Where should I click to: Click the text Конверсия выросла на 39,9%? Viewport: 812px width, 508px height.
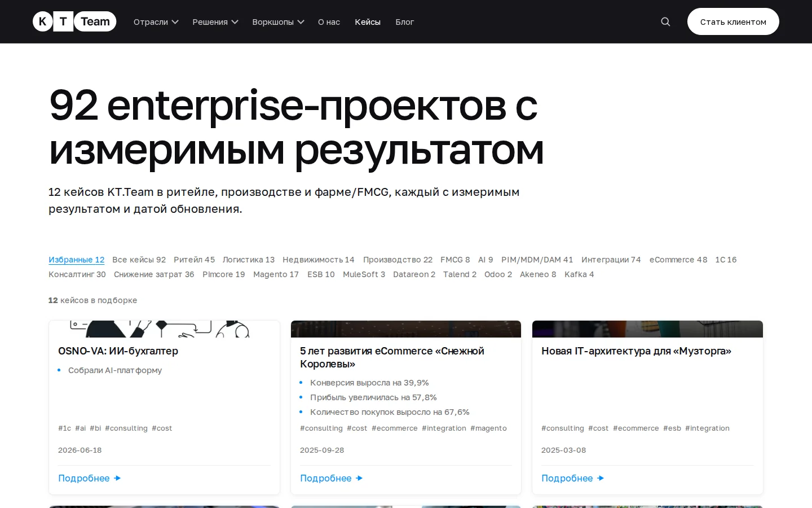click(369, 383)
